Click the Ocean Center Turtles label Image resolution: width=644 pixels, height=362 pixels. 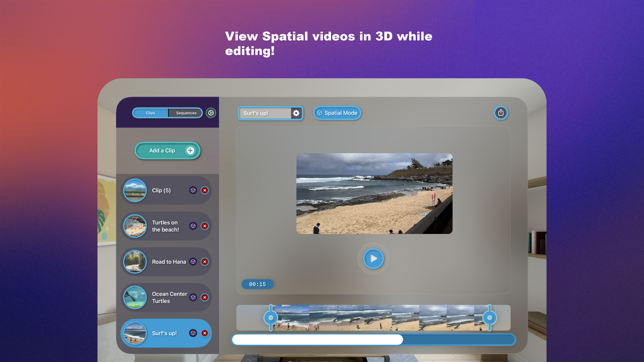tap(170, 297)
